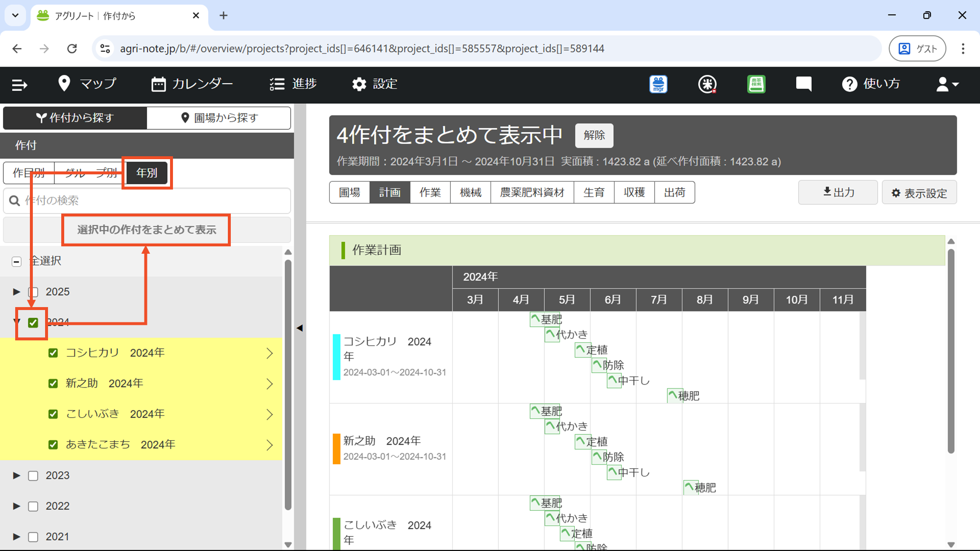Check the 2023 year checkbox
Viewport: 980px width, 551px height.
coord(33,476)
